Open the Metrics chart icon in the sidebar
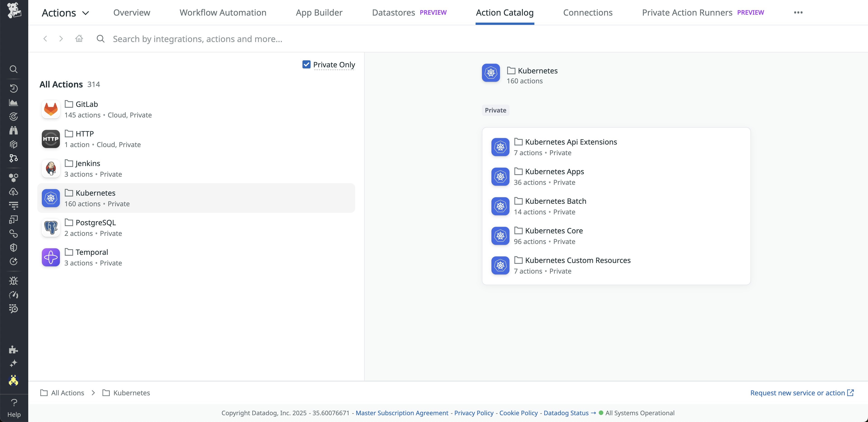The width and height of the screenshot is (868, 422). click(14, 102)
